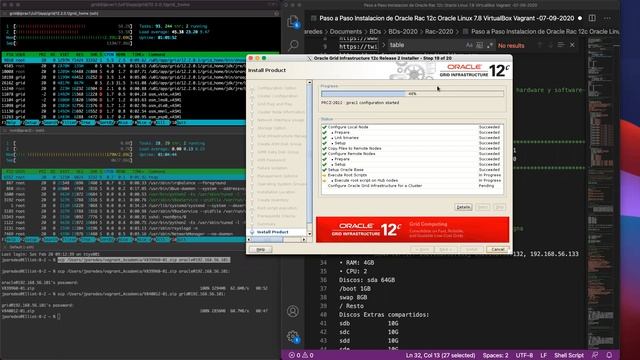This screenshot has height=360, width=640.
Task: Toggle Find in Selection icon
Action: point(561,45)
